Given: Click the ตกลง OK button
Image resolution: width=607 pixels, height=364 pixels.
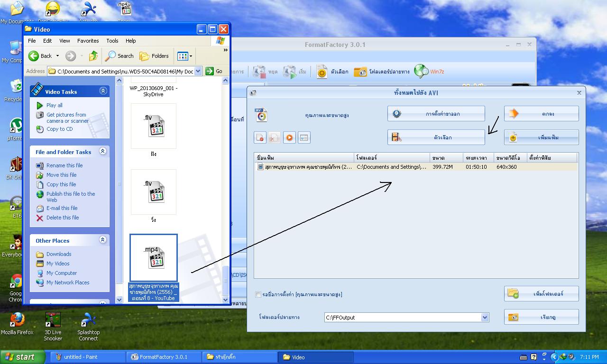Looking at the screenshot, I should click(x=541, y=114).
